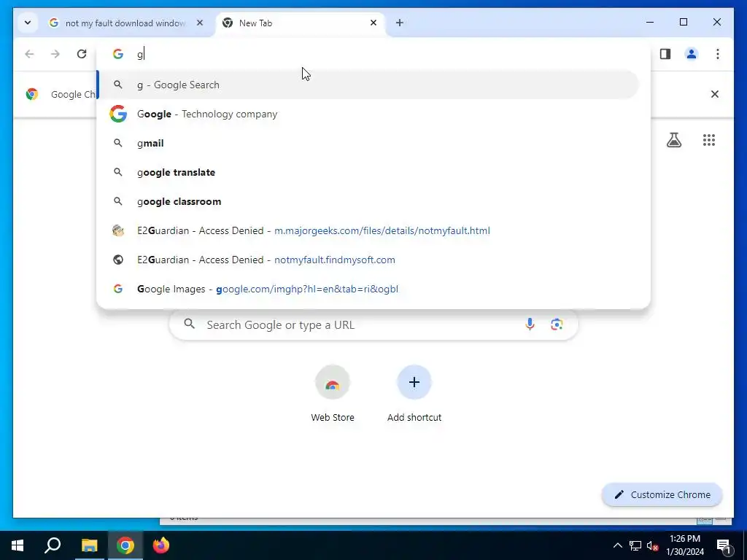Viewport: 747px width, 560px height.
Task: Open the Web Store shortcut
Action: point(333,394)
